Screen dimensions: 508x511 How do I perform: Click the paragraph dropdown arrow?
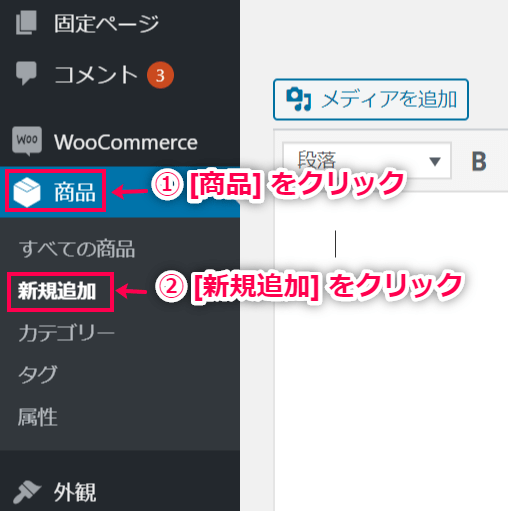click(435, 162)
